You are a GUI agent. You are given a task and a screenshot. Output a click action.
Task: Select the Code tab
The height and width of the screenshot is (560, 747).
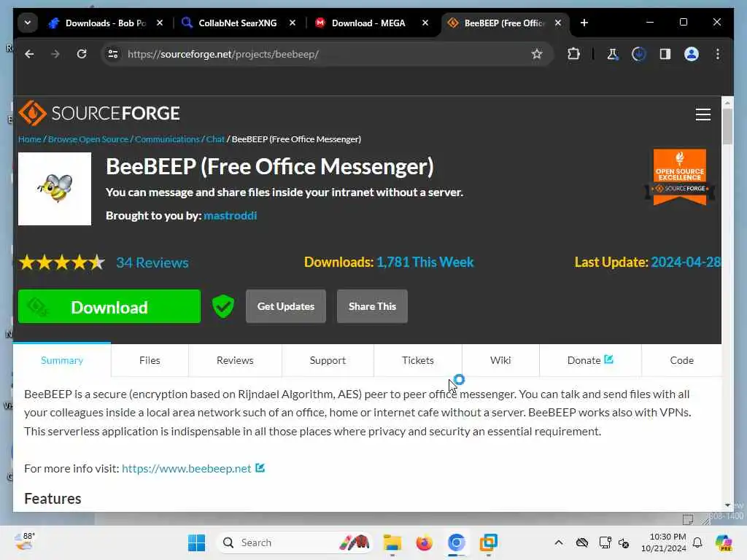[682, 360]
